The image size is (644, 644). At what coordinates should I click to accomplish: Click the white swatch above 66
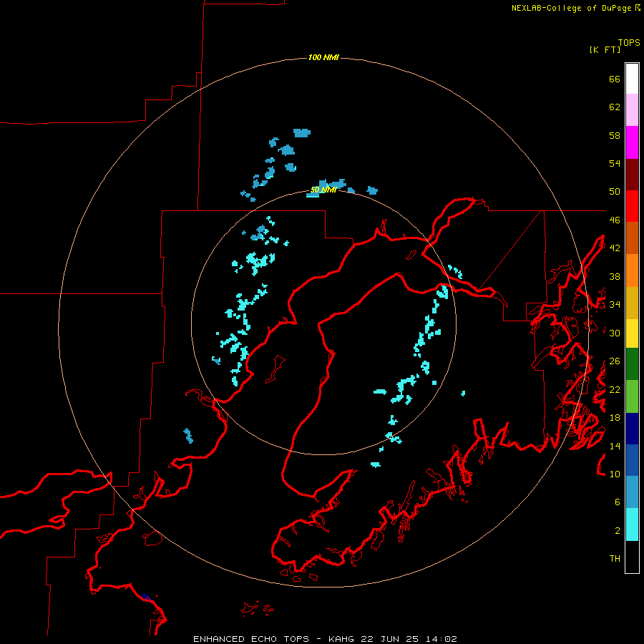coord(632,79)
